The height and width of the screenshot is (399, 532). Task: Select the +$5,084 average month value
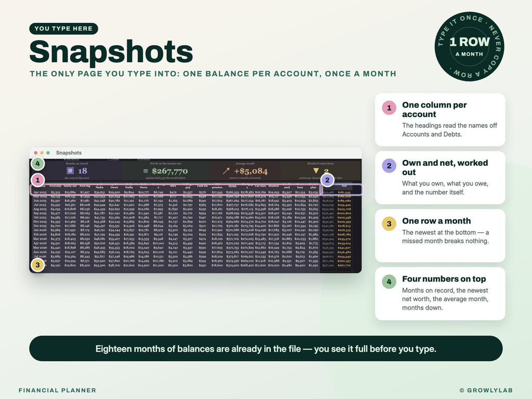coord(251,171)
